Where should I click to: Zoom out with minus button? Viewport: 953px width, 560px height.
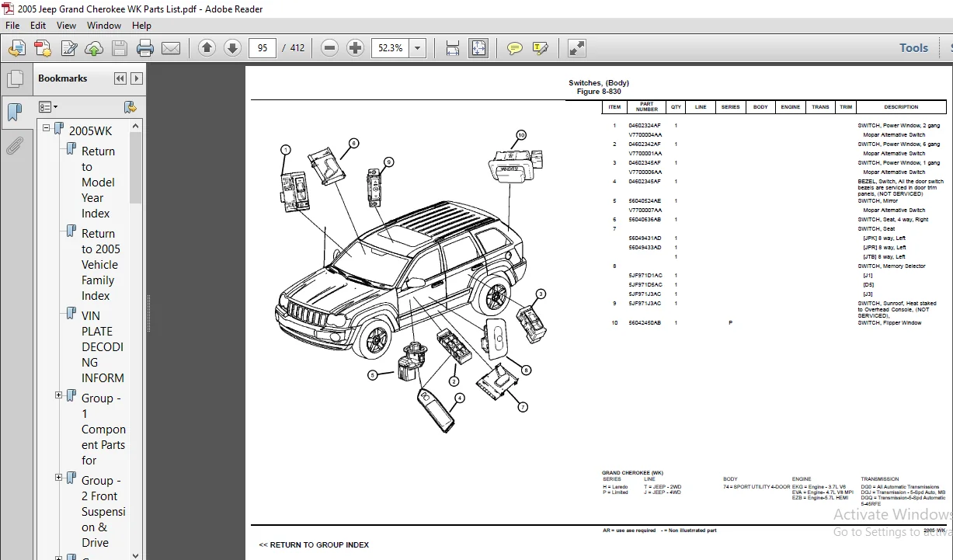coord(330,48)
